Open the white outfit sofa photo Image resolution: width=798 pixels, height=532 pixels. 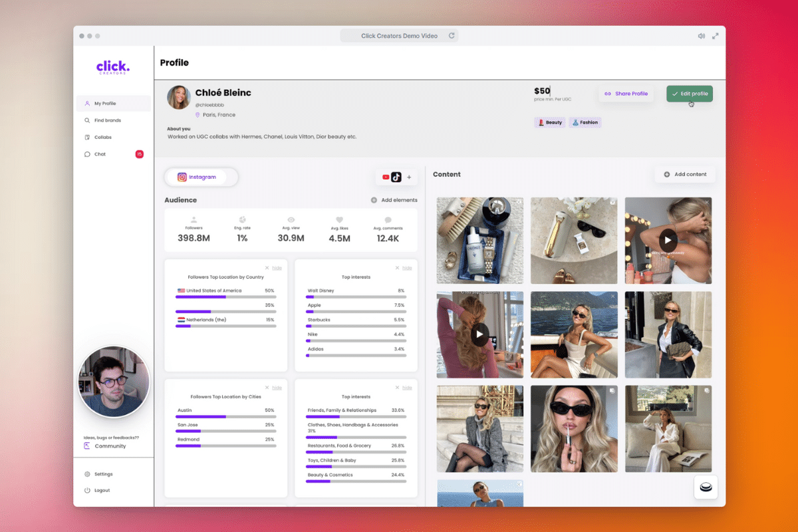pos(668,429)
